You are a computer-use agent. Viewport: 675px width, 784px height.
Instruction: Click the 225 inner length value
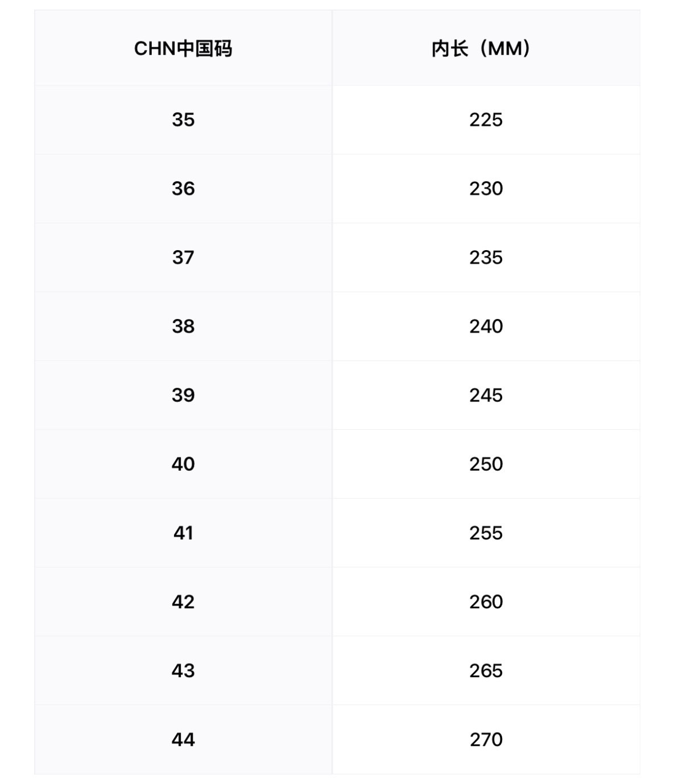(486, 120)
